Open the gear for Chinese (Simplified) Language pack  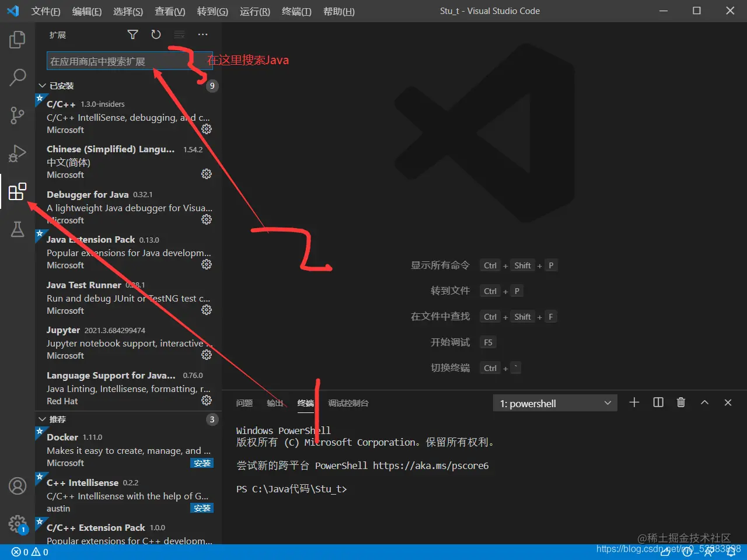[x=207, y=174]
